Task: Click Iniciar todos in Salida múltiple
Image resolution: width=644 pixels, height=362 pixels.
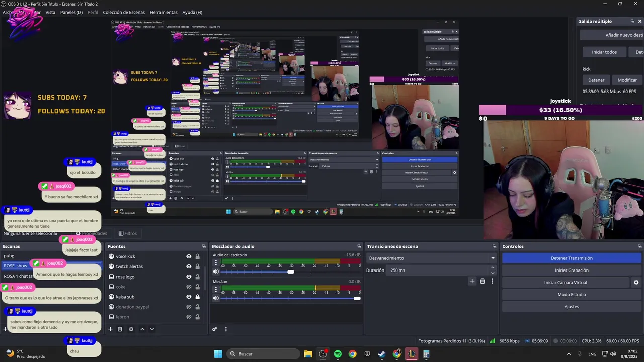Action: [x=604, y=52]
